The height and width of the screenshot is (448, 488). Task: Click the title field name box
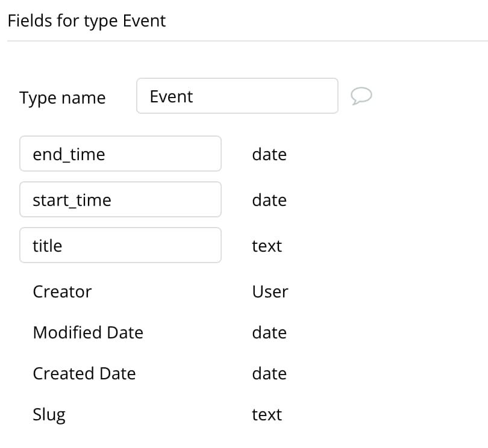click(x=120, y=245)
